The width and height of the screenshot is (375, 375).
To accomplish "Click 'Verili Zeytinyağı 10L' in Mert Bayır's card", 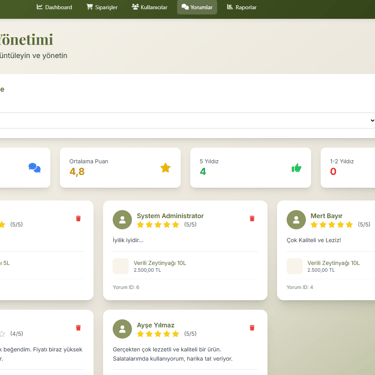I will click(333, 263).
